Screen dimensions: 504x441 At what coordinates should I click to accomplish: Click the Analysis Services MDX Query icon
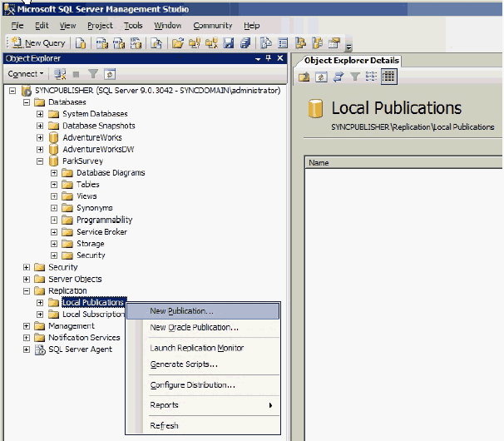[x=102, y=42]
